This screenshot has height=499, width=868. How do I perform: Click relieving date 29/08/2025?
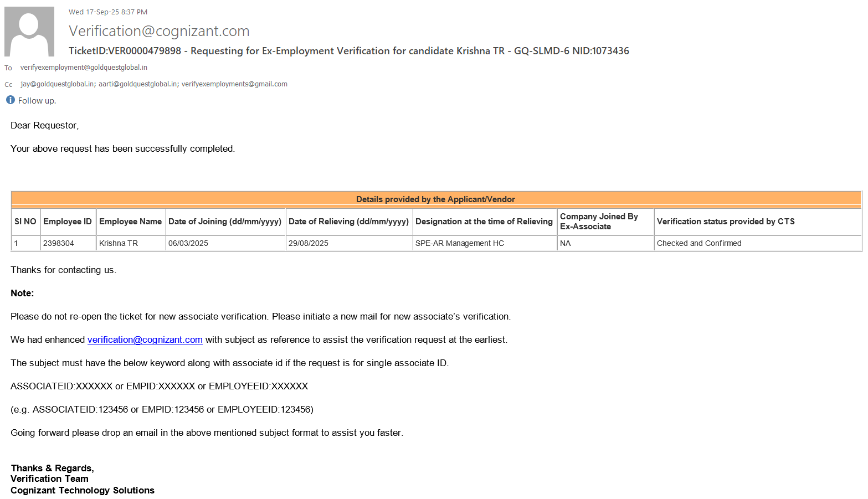coord(309,243)
